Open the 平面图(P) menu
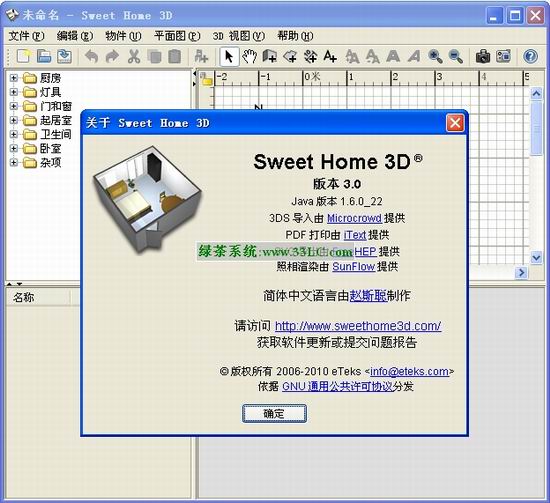Screen dimensions: 550x503 177,36
